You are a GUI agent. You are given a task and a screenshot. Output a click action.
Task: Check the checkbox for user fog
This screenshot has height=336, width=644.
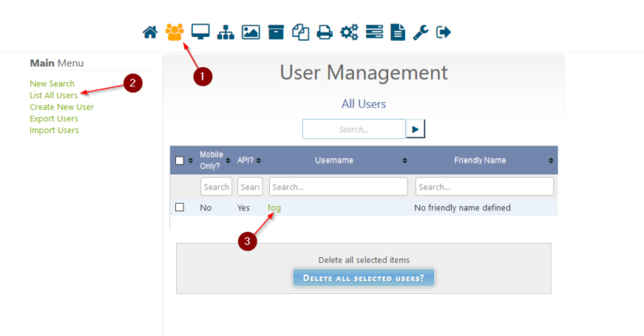click(x=179, y=207)
